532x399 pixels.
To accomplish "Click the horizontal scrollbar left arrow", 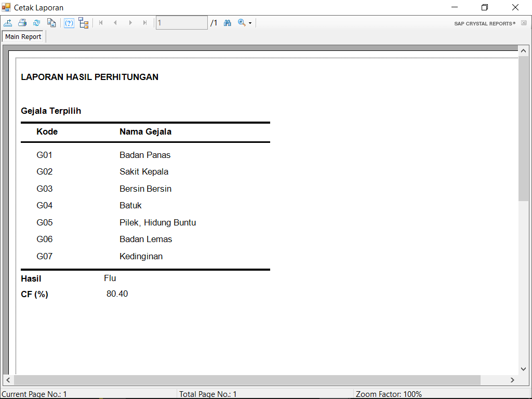I will (8, 380).
